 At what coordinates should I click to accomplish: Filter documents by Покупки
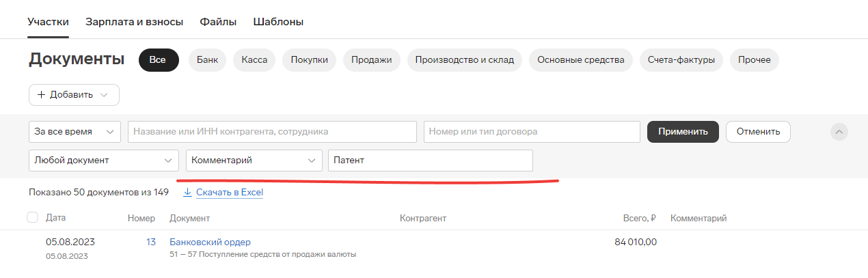click(x=309, y=59)
